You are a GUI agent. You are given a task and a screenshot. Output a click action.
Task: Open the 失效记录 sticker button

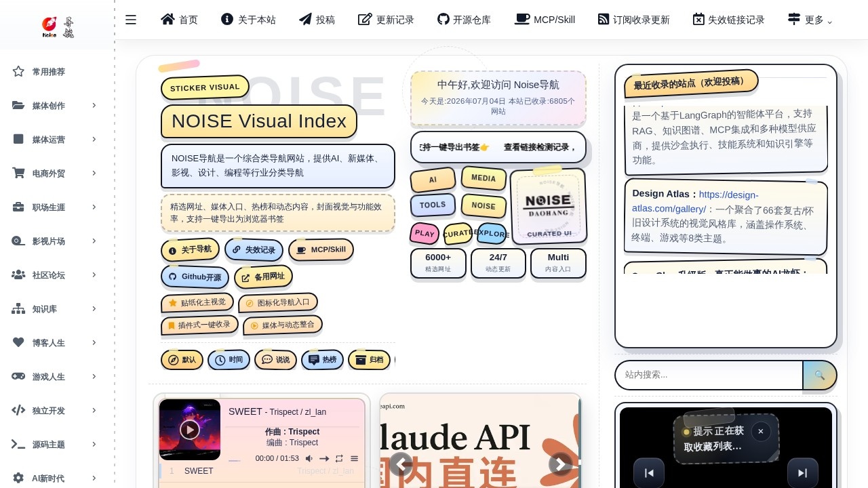tap(254, 250)
